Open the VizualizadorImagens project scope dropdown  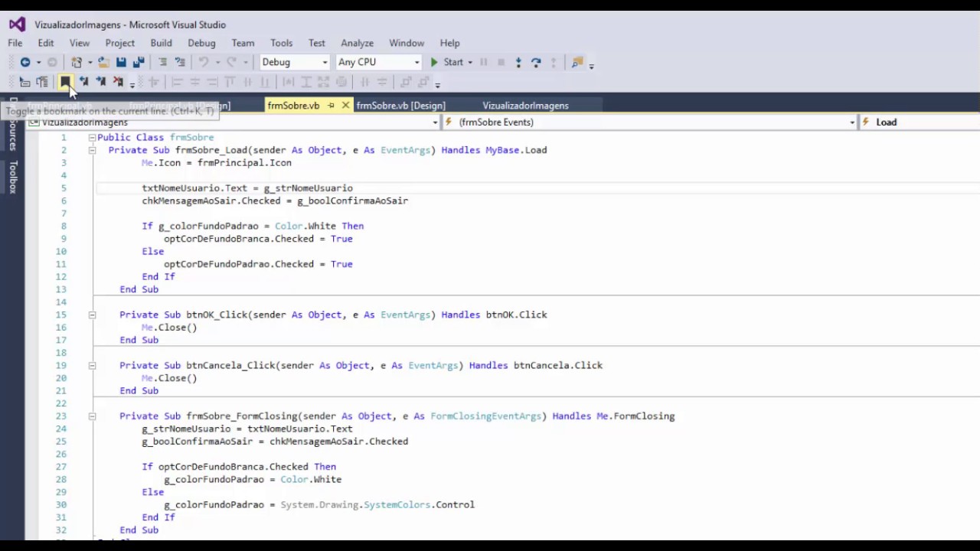pyautogui.click(x=233, y=122)
